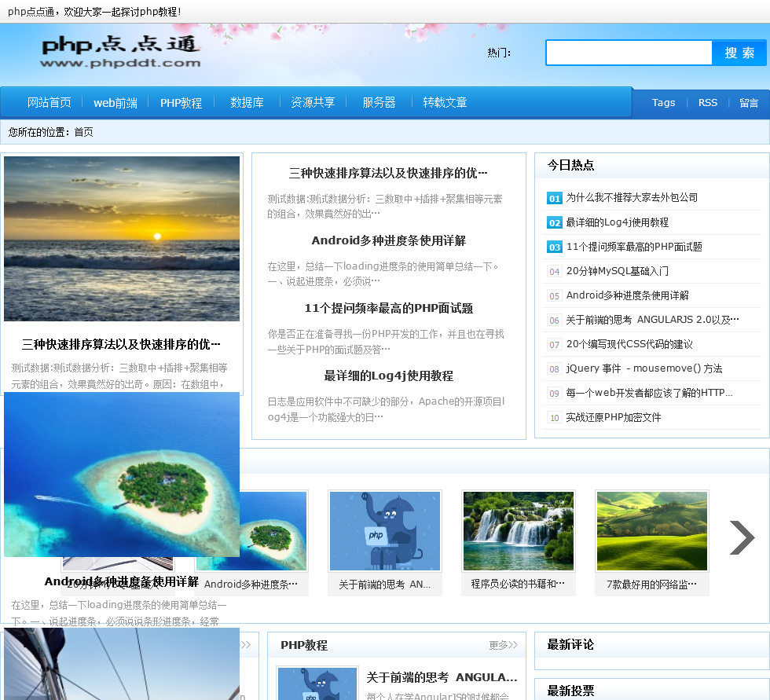Click the carousel next arrow chevron
This screenshot has height=700, width=770.
[x=742, y=537]
